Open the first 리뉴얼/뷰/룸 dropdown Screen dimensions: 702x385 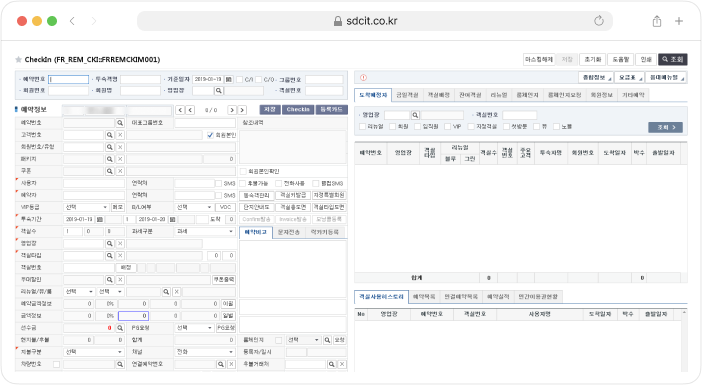[79, 292]
